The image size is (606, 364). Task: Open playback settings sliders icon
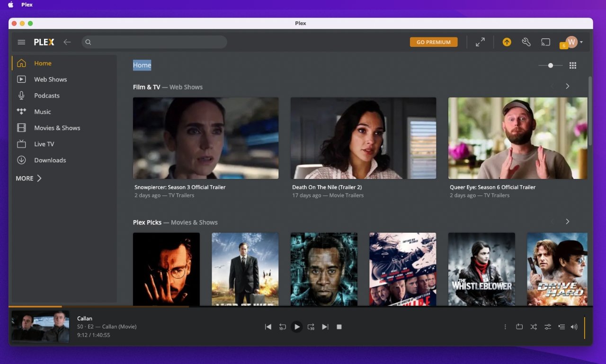548,327
